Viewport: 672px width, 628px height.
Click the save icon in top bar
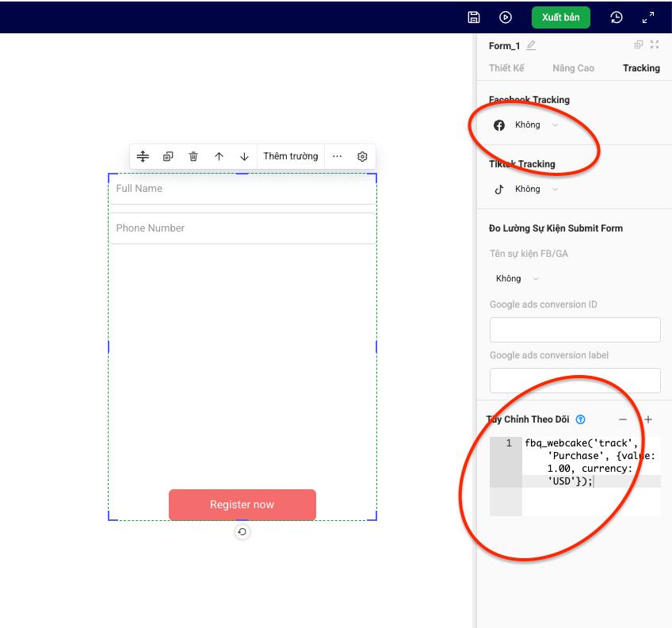coord(474,17)
